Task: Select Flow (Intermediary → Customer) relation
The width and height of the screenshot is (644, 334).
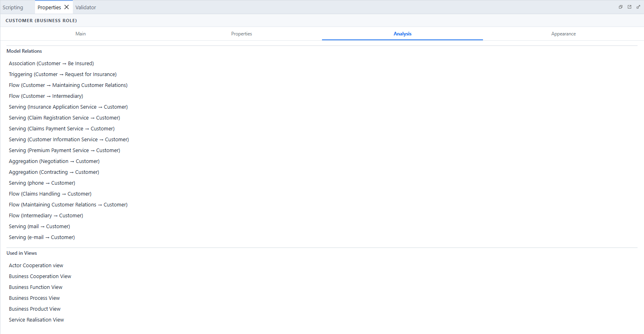Action: point(46,216)
